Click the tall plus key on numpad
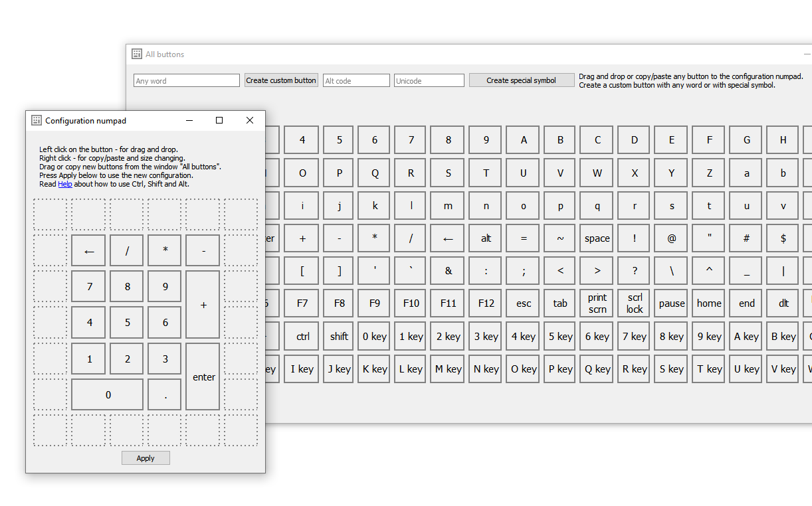Screen dimensions: 812x506 203,305
